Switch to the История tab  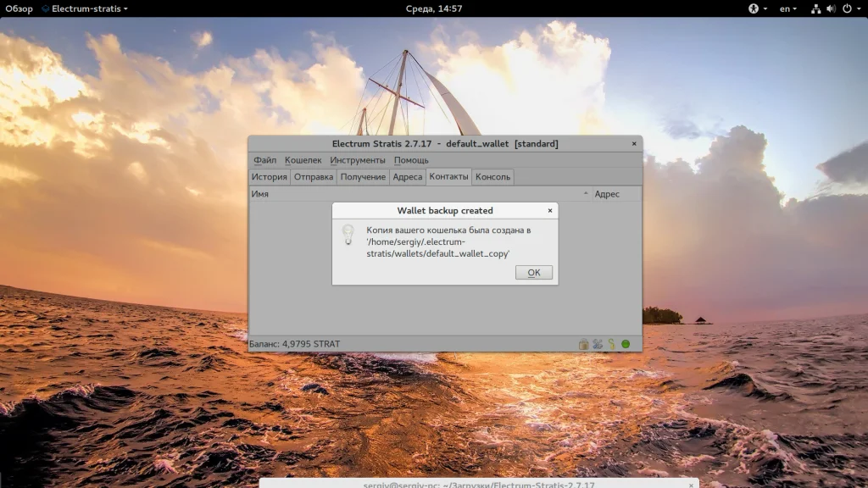(x=269, y=177)
